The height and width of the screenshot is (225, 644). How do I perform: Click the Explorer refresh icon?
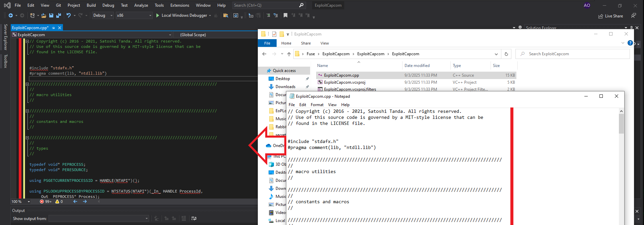click(506, 54)
